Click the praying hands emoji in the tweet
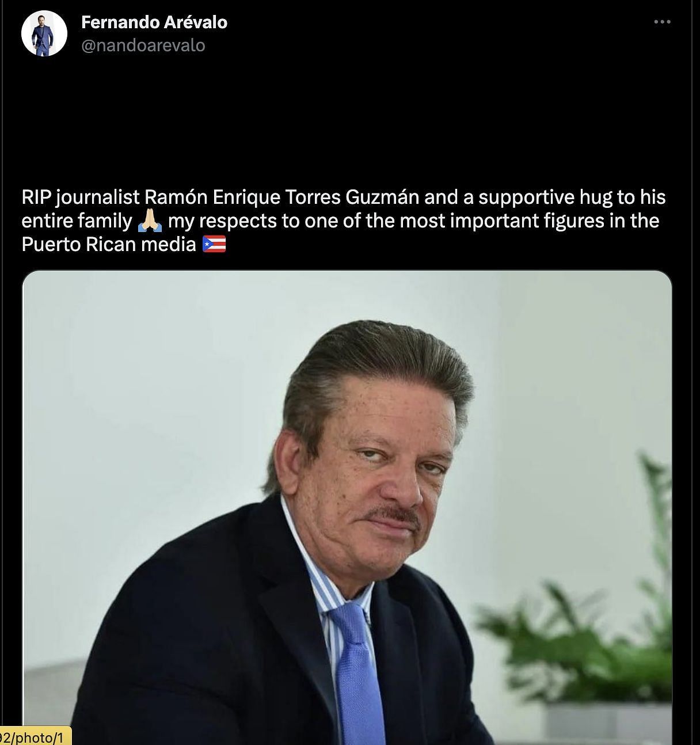The height and width of the screenshot is (745, 700). pyautogui.click(x=150, y=221)
